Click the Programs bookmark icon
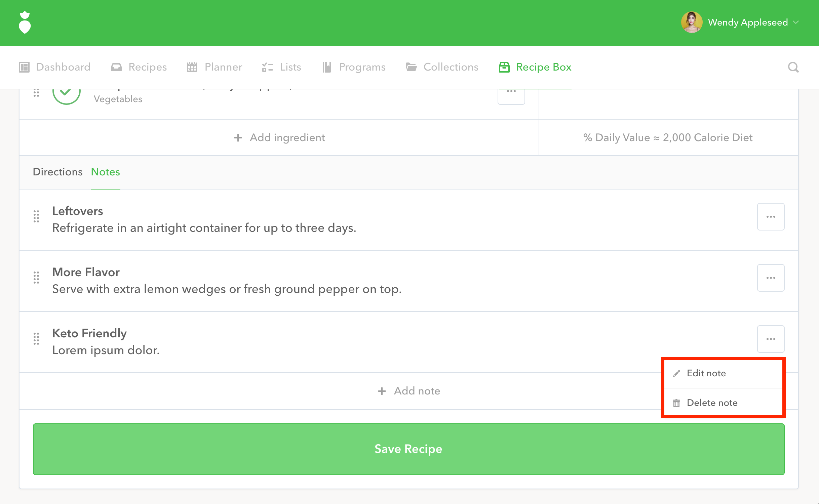The height and width of the screenshot is (504, 819). tap(326, 67)
